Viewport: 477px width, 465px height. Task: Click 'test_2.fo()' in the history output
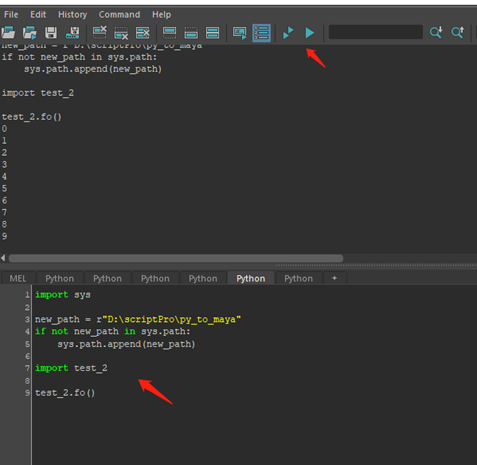(32, 117)
